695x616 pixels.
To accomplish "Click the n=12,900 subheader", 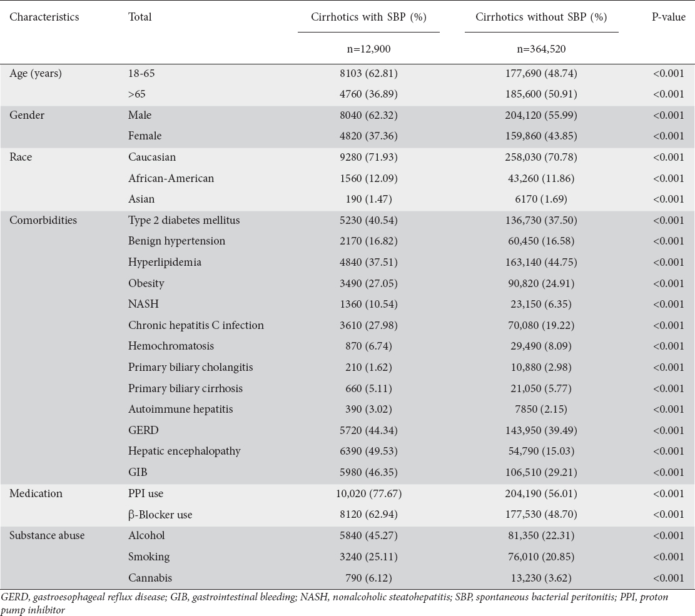I will pyautogui.click(x=368, y=49).
